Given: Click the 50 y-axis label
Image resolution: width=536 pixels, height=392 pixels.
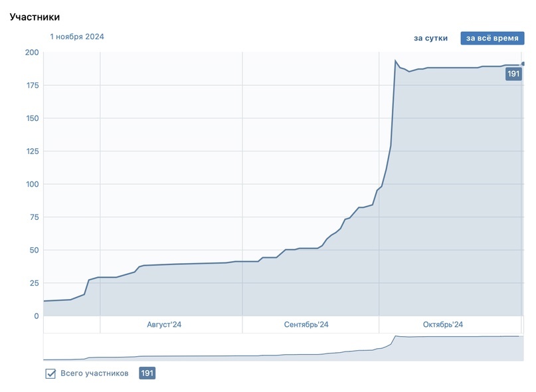Looking at the screenshot, I should [34, 250].
